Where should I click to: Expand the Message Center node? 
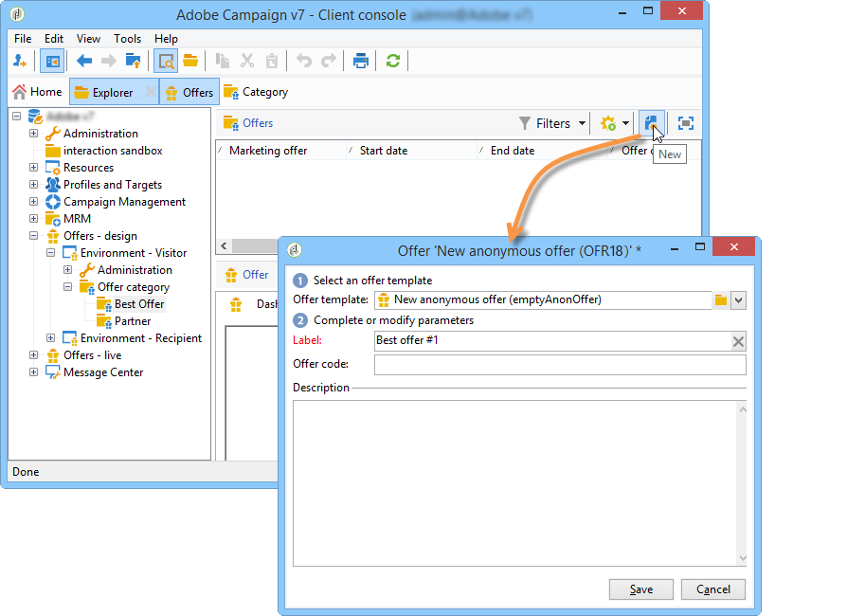33,371
